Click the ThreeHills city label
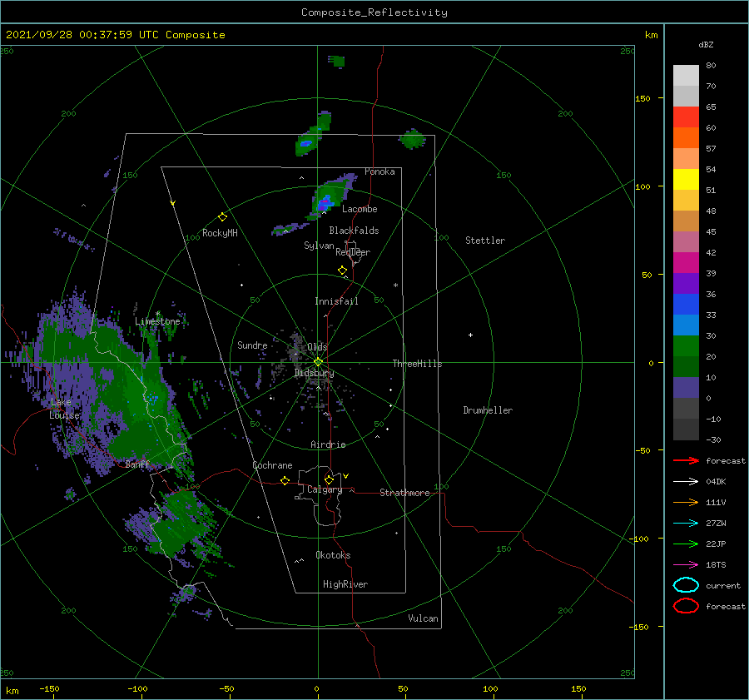 click(x=418, y=364)
